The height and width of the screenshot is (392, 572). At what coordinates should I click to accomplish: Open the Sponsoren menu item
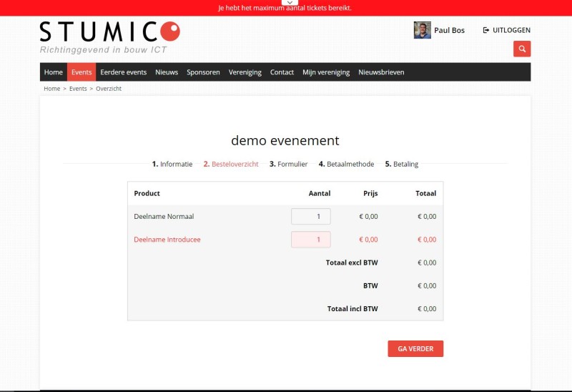203,72
